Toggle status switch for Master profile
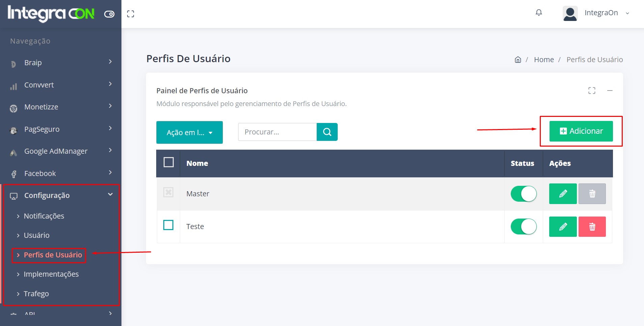This screenshot has width=644, height=326. 523,194
